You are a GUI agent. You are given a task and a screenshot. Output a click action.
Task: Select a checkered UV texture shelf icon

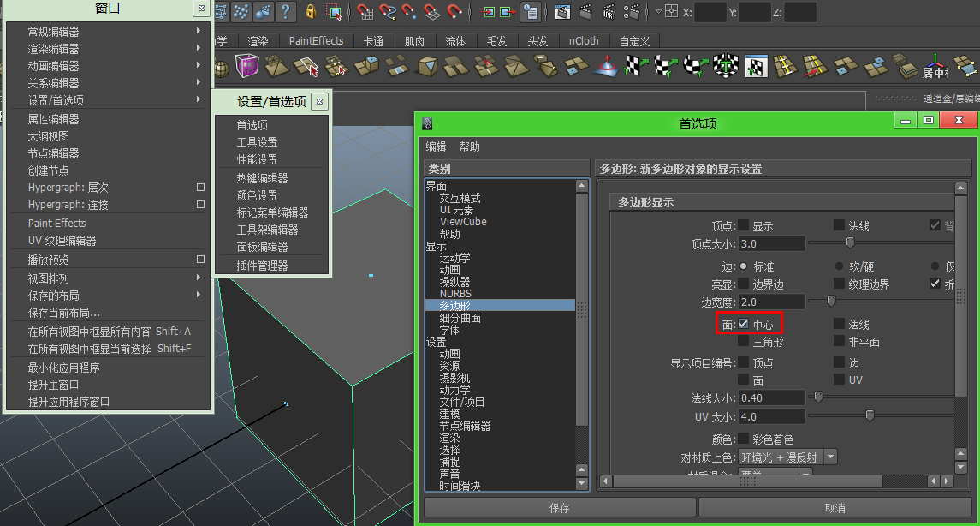(x=632, y=67)
